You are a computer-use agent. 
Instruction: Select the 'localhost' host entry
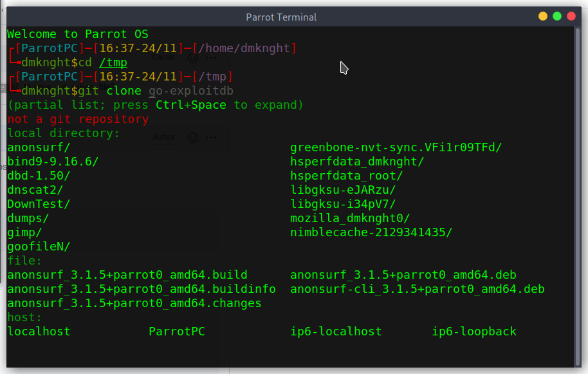pyautogui.click(x=39, y=332)
